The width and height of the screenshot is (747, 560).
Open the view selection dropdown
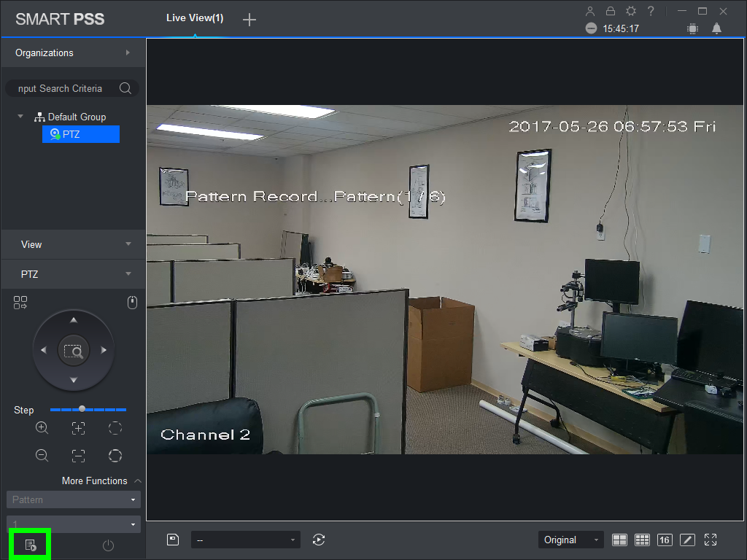coord(245,540)
